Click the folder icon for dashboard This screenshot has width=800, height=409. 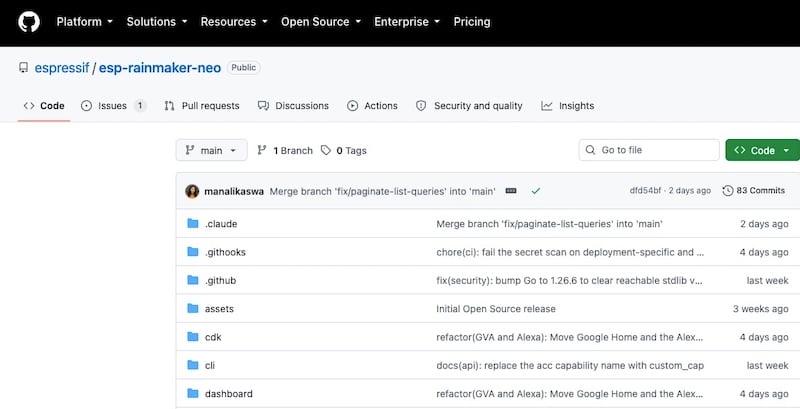point(193,393)
